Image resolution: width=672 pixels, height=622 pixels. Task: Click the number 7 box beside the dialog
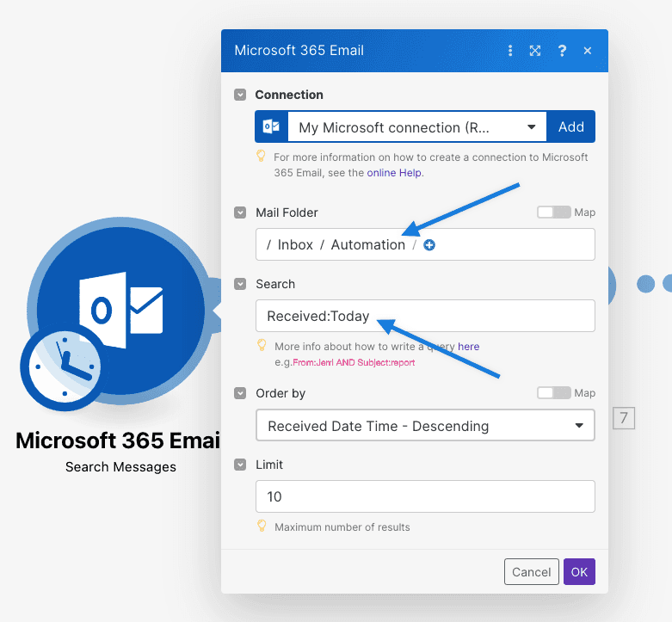click(x=624, y=418)
